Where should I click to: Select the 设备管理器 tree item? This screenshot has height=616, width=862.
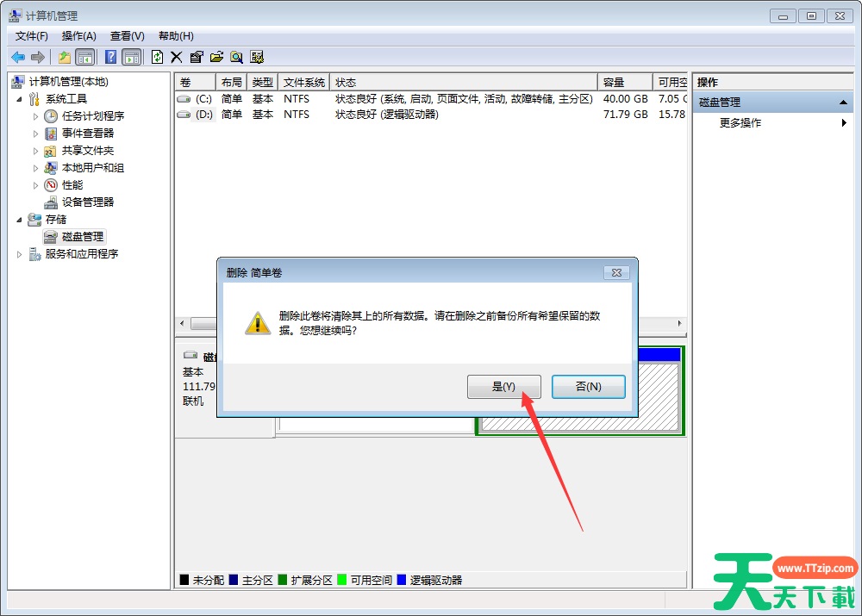click(88, 202)
